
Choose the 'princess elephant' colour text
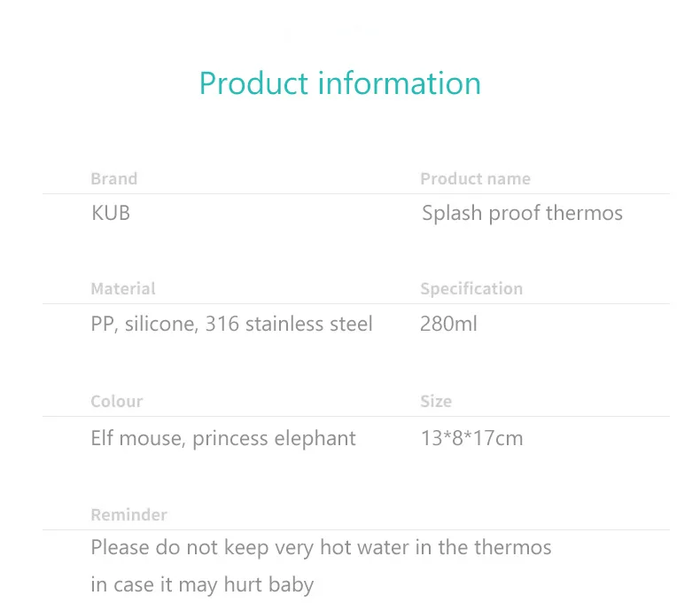click(275, 439)
